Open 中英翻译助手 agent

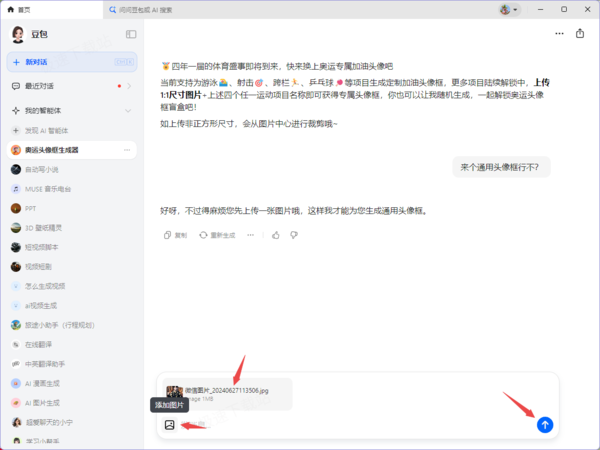[72, 364]
